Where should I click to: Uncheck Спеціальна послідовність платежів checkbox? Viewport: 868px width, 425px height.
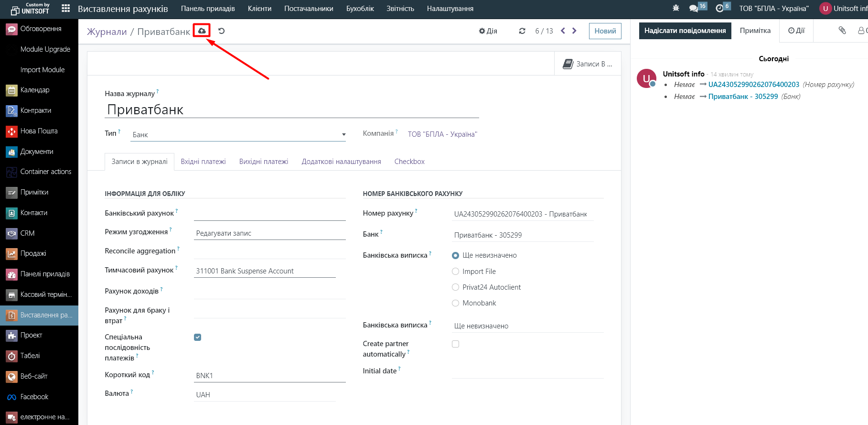click(x=197, y=338)
